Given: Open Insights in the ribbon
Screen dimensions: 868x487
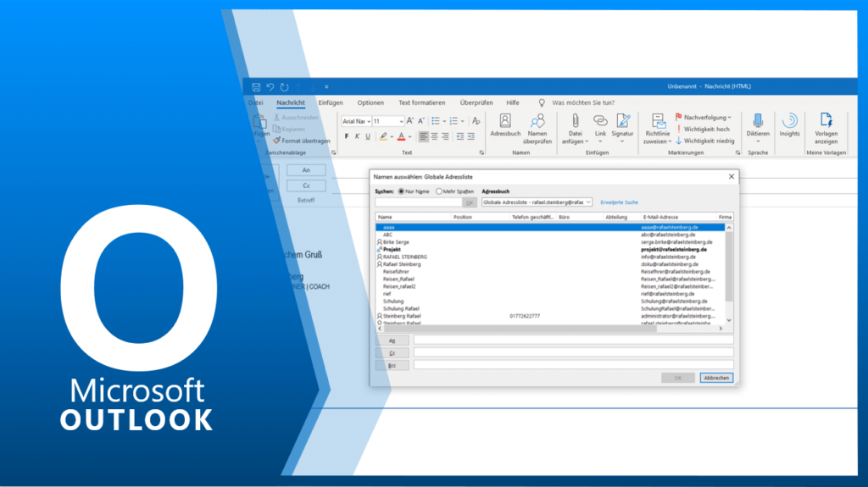Looking at the screenshot, I should pyautogui.click(x=789, y=125).
